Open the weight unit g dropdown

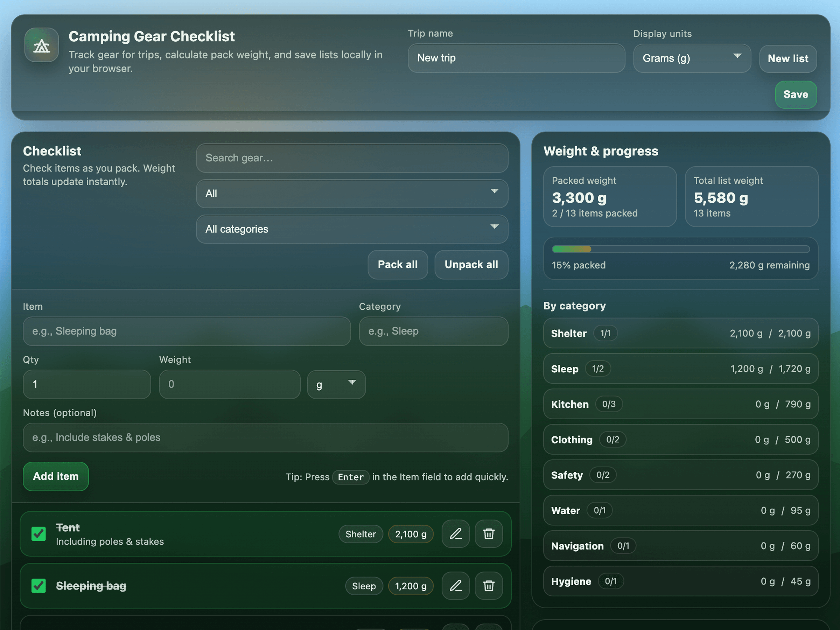tap(336, 385)
